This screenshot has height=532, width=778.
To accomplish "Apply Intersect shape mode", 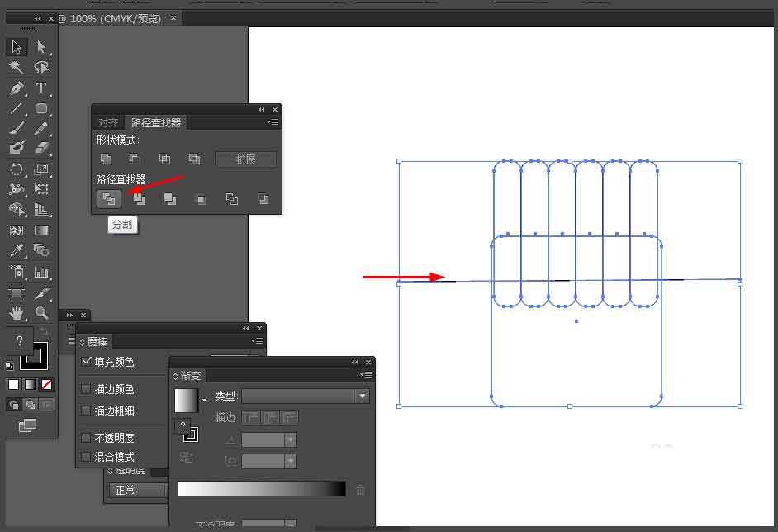I will [164, 159].
